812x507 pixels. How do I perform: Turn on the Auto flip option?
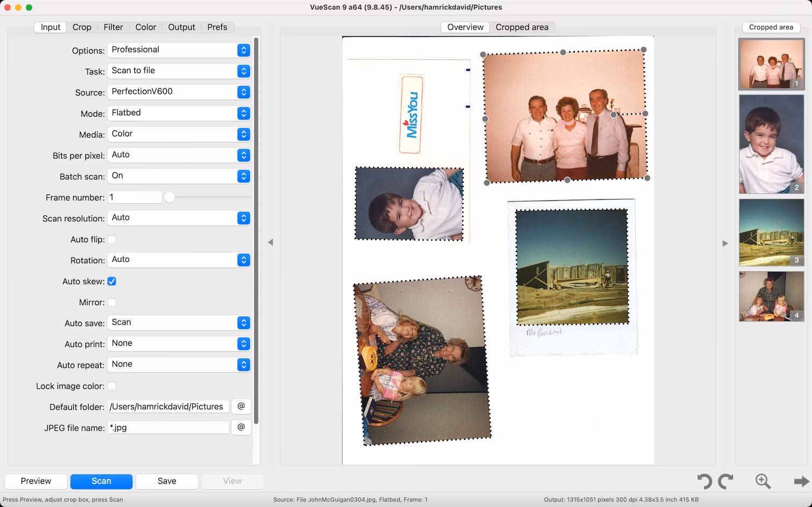[x=112, y=239]
